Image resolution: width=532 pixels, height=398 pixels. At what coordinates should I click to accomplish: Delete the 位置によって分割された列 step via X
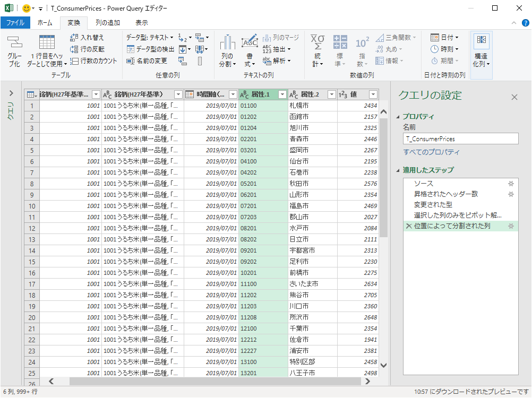pyautogui.click(x=408, y=226)
